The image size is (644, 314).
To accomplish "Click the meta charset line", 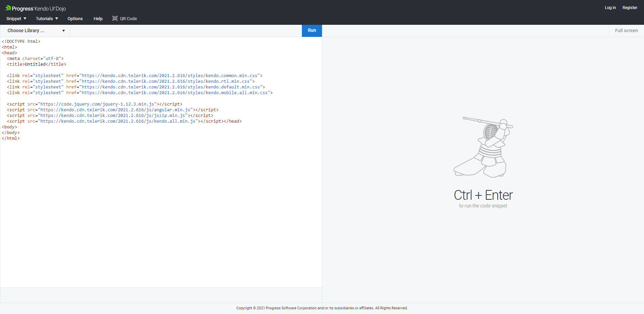I will pos(35,59).
